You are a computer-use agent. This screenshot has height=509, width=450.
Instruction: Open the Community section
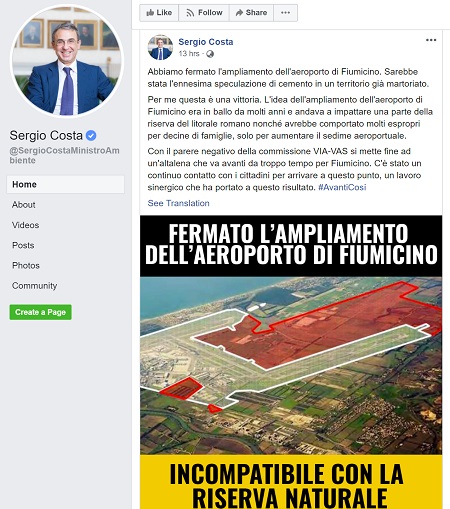click(x=34, y=286)
